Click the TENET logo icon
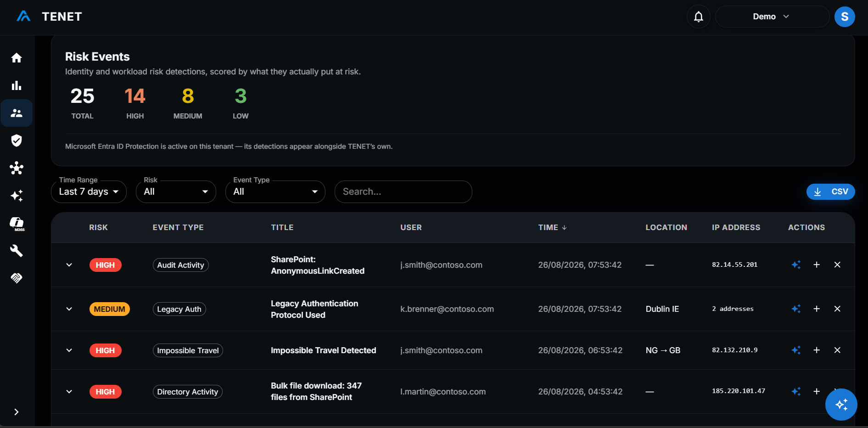Viewport: 868px width, 428px height. (23, 17)
